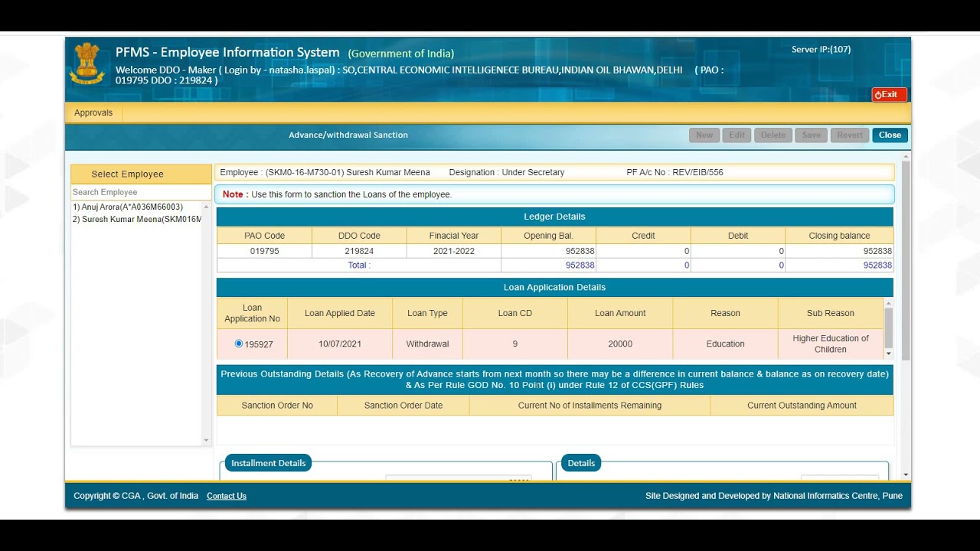The height and width of the screenshot is (551, 980).
Task: Click the Select Employee panel header
Action: (141, 174)
